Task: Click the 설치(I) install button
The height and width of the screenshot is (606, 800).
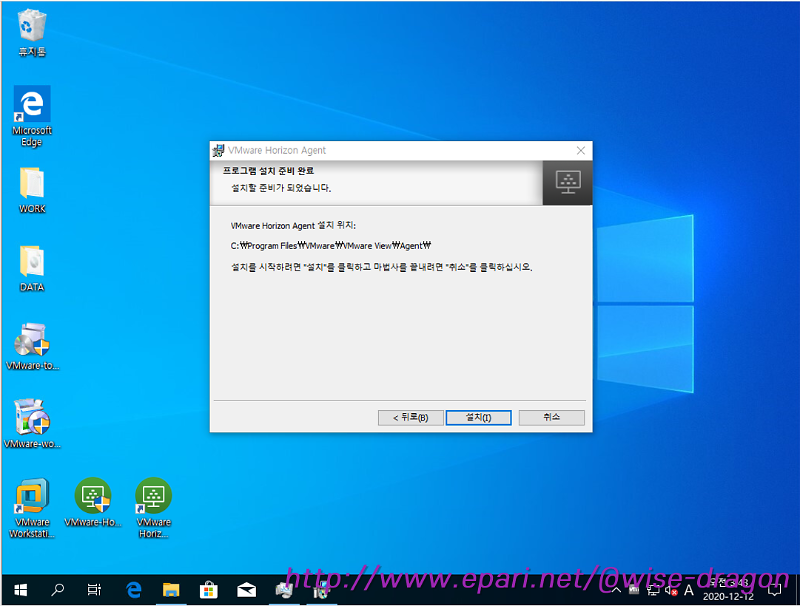Action: [x=478, y=417]
